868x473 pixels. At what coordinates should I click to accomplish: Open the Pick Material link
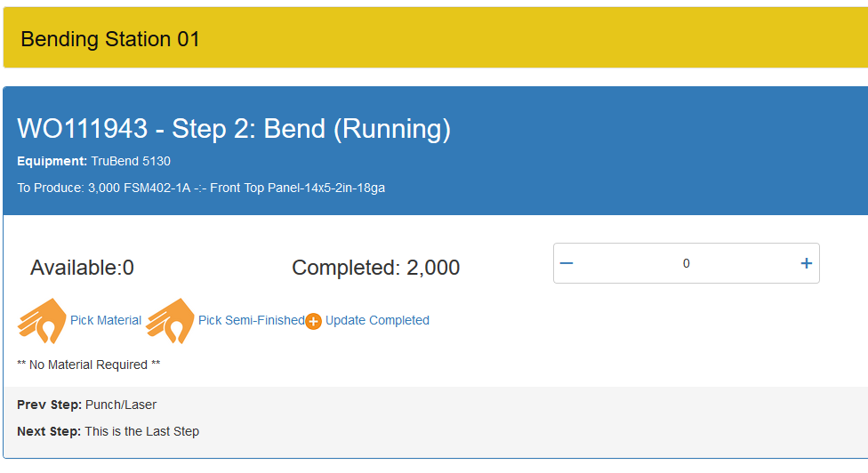tap(106, 320)
